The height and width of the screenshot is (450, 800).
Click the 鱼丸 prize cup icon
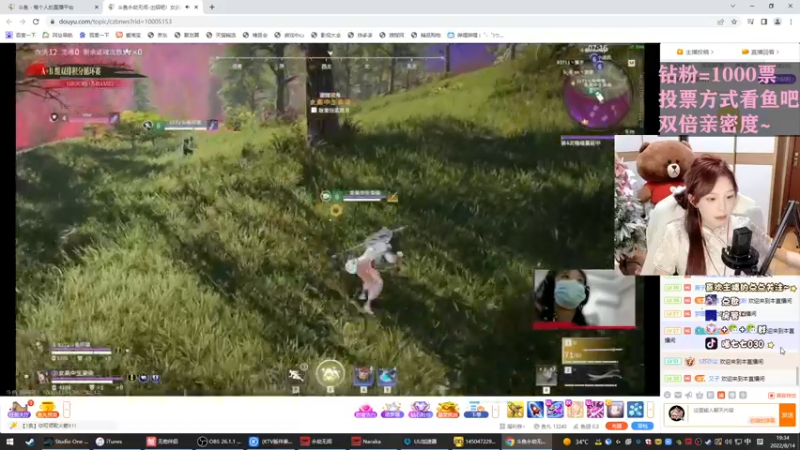[x=47, y=409]
